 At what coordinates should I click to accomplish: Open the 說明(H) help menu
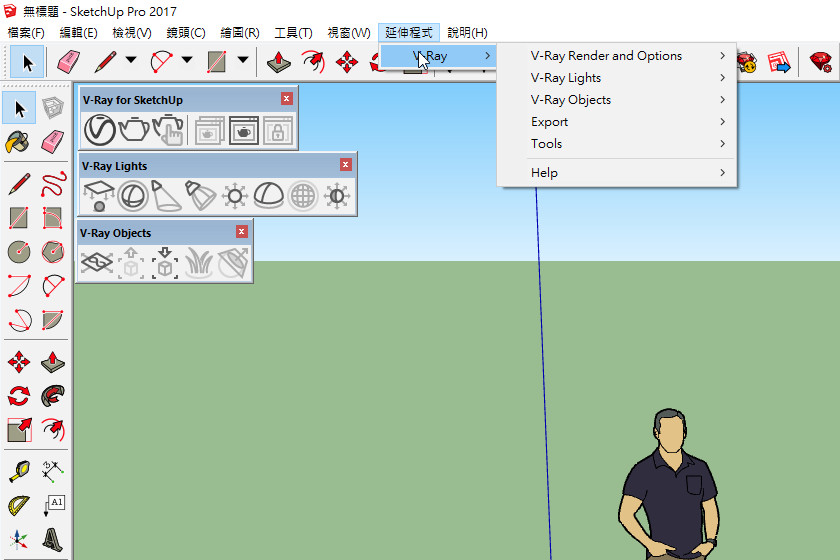(467, 33)
